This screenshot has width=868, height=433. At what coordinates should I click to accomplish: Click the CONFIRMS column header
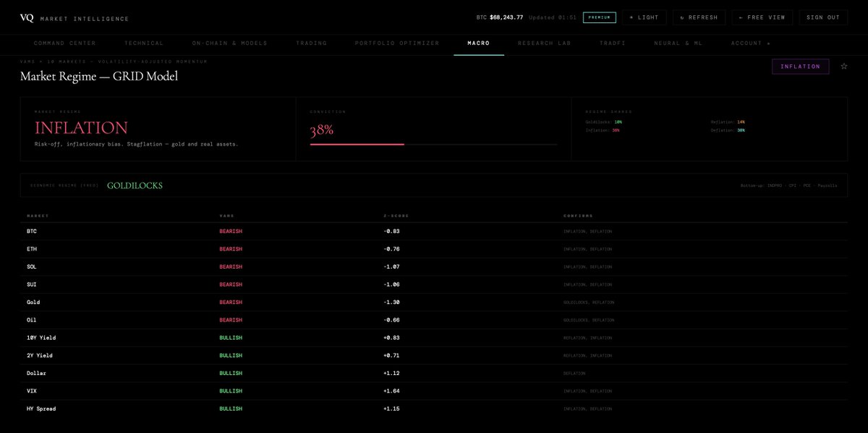(578, 216)
